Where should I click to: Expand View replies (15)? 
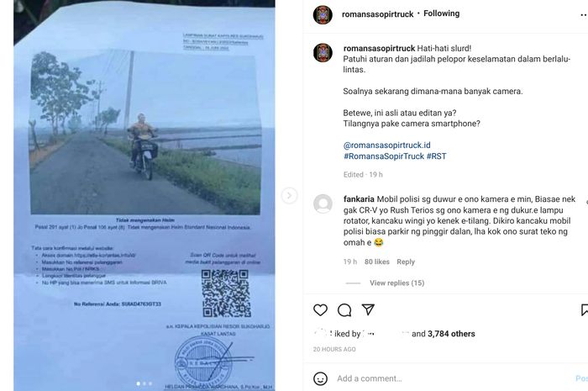pyautogui.click(x=396, y=283)
